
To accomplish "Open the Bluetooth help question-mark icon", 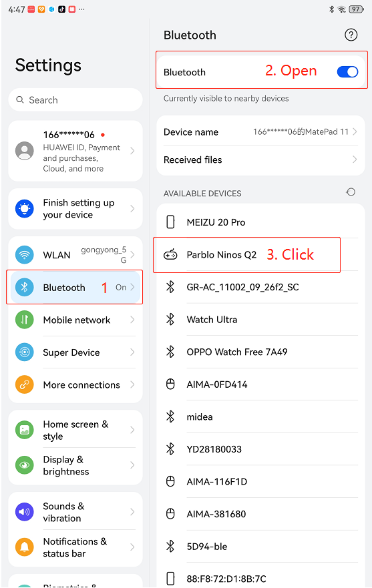I will (x=351, y=35).
